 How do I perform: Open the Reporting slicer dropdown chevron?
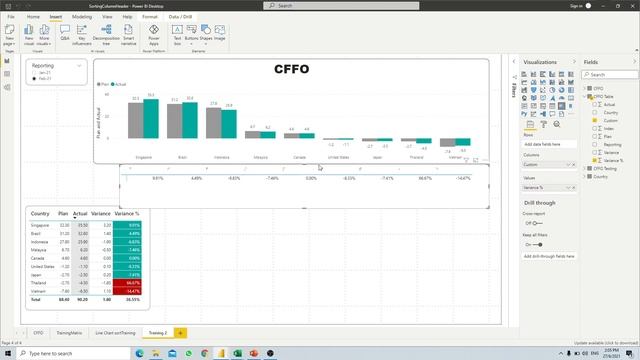pos(79,66)
